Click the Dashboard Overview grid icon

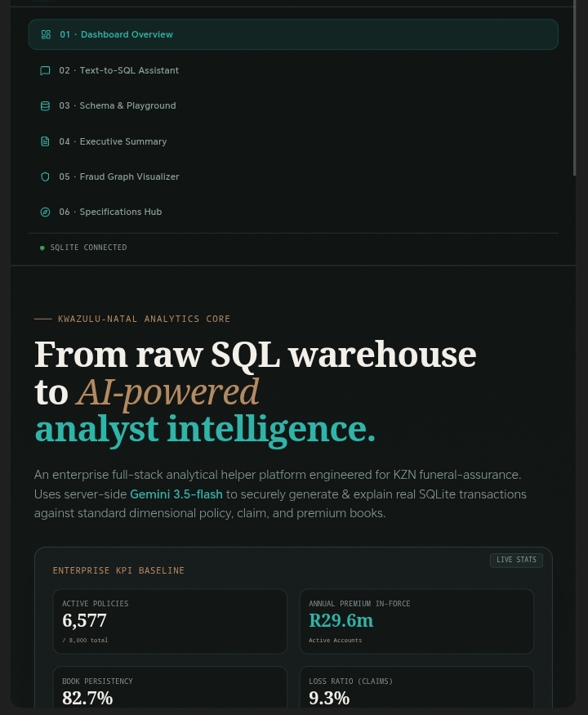point(46,34)
